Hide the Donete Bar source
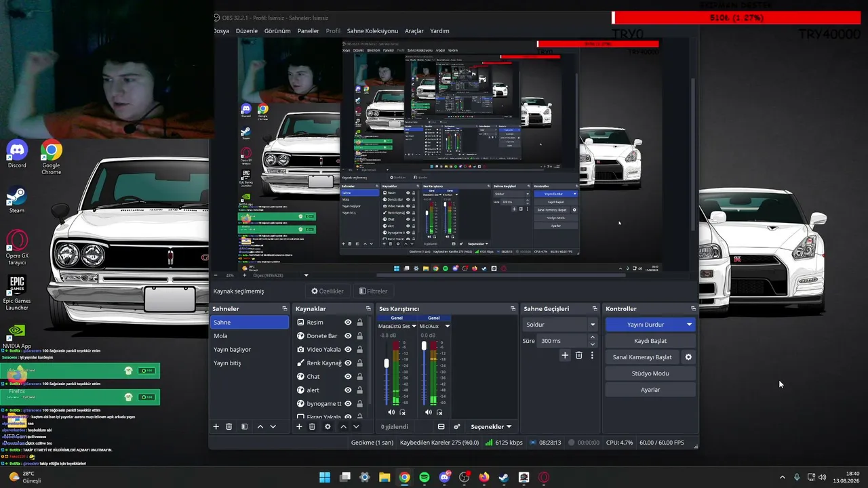Screen dimensions: 868x488 (348, 336)
